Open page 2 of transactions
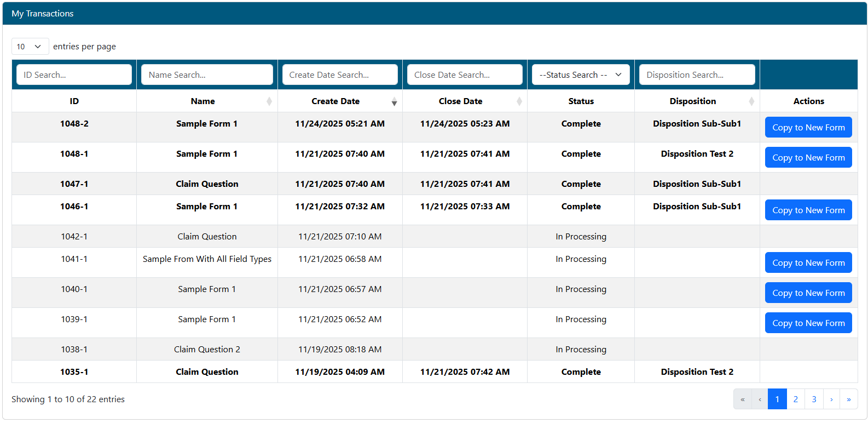The height and width of the screenshot is (423, 868). [796, 399]
